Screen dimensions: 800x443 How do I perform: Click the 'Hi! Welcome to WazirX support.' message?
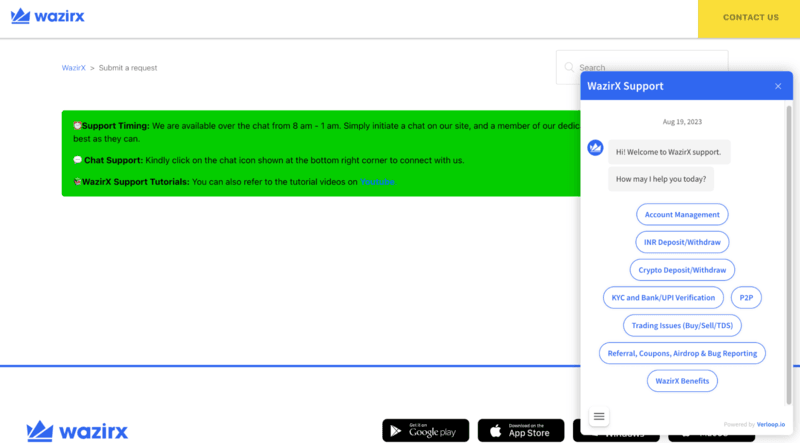669,152
